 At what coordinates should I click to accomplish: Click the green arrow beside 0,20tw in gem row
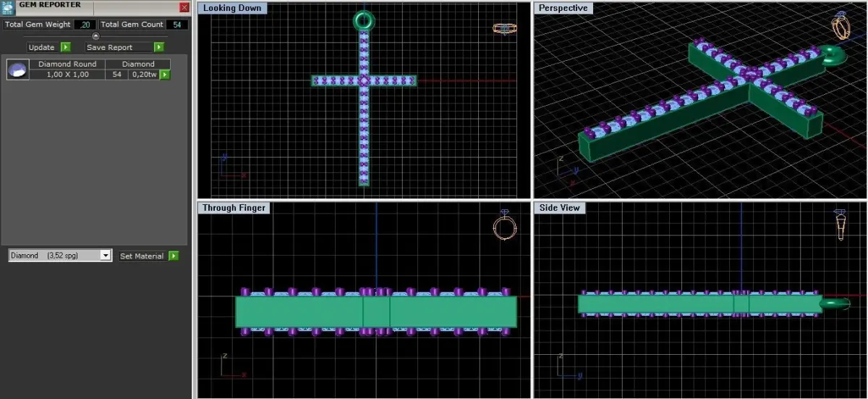[165, 75]
